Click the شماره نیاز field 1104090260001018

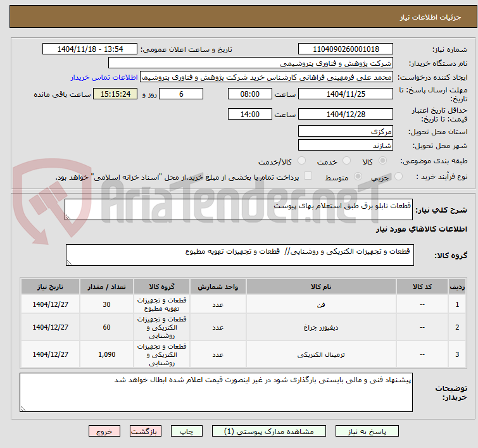346,49
